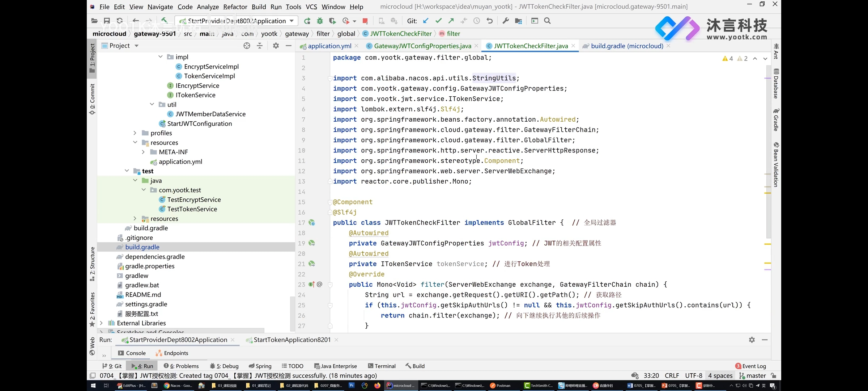868x391 pixels.
Task: Expand External Libraries node
Action: pyautogui.click(x=101, y=323)
